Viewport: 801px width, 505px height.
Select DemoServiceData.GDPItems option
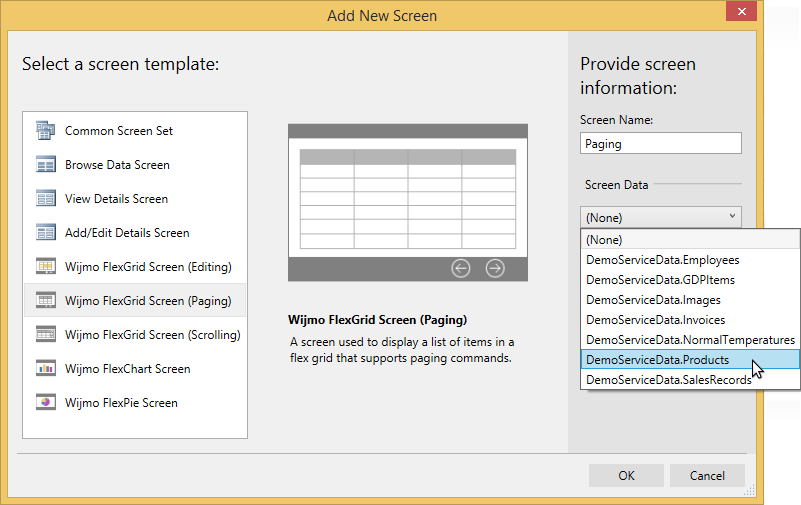coord(690,279)
